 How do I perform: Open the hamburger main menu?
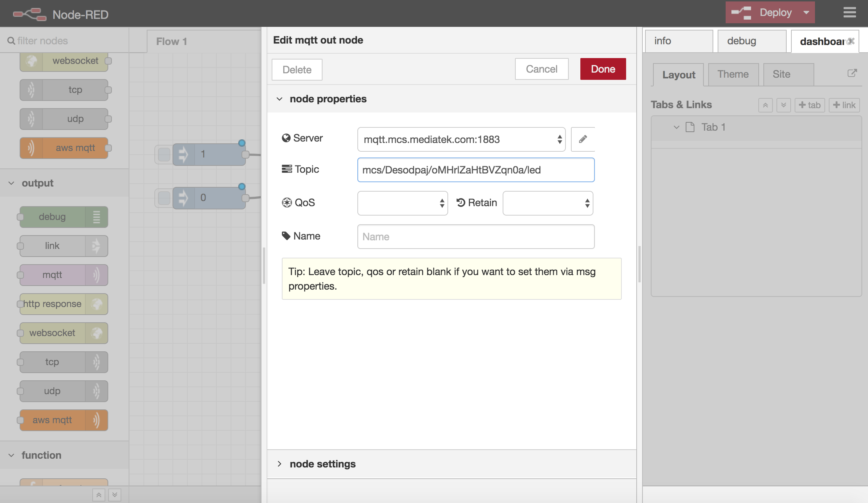pos(849,13)
